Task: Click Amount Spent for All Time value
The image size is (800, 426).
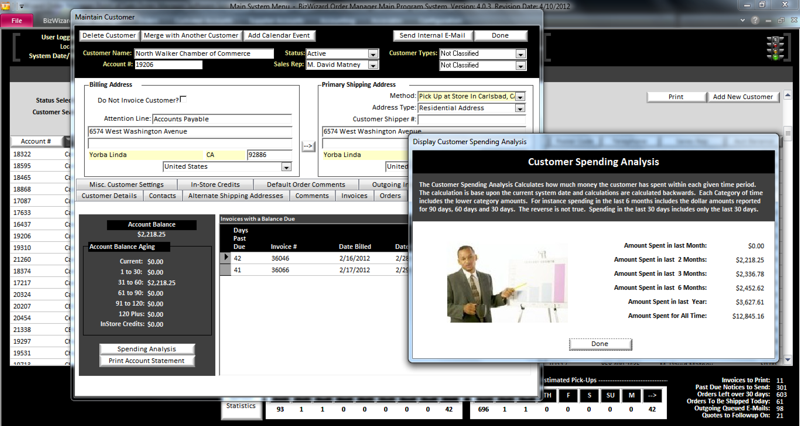Action: (x=748, y=316)
